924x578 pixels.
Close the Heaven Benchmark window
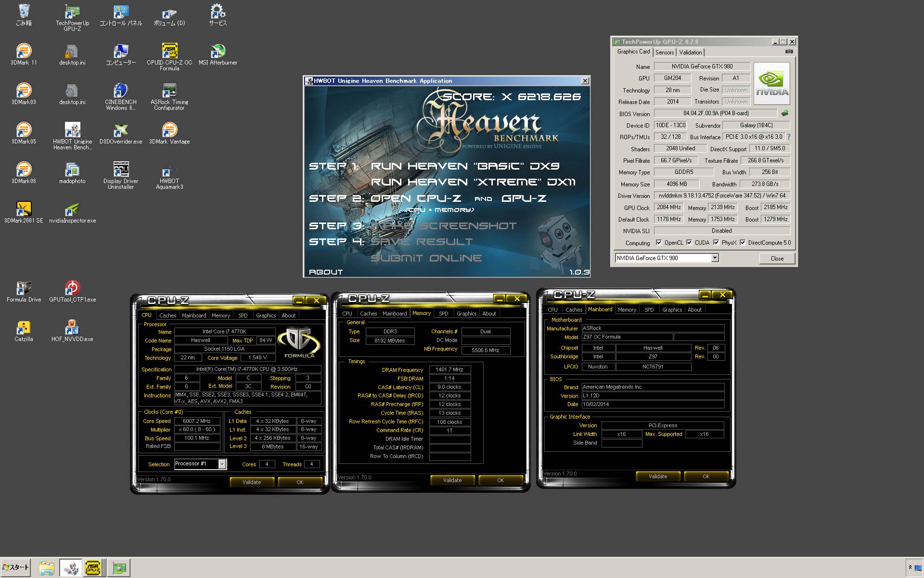[585, 81]
